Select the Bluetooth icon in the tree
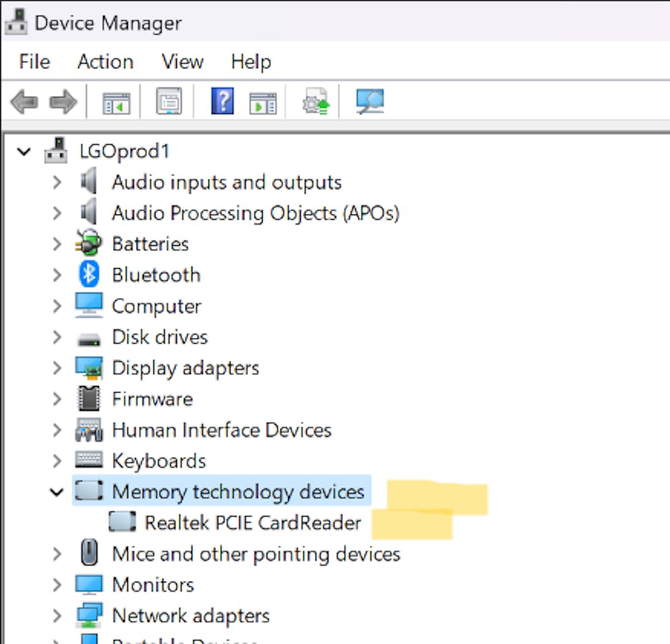 [x=88, y=275]
